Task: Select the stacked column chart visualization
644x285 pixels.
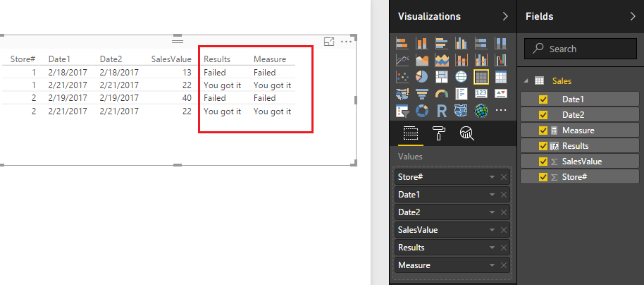Action: click(x=422, y=43)
